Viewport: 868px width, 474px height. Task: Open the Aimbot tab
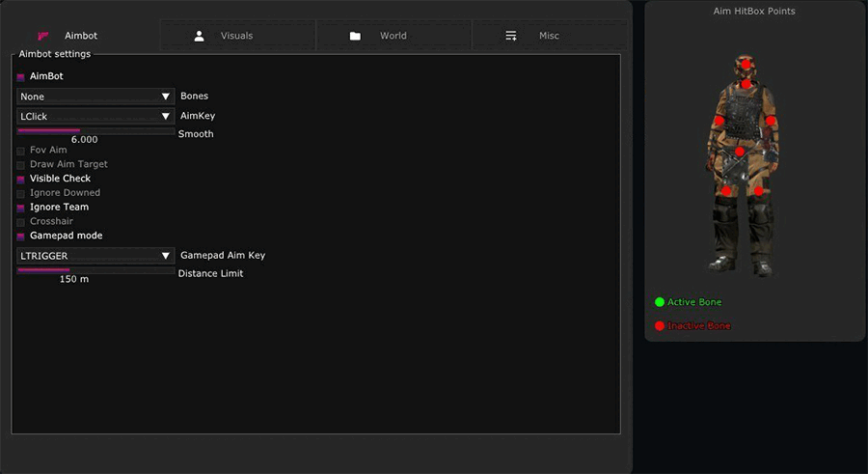pyautogui.click(x=81, y=36)
